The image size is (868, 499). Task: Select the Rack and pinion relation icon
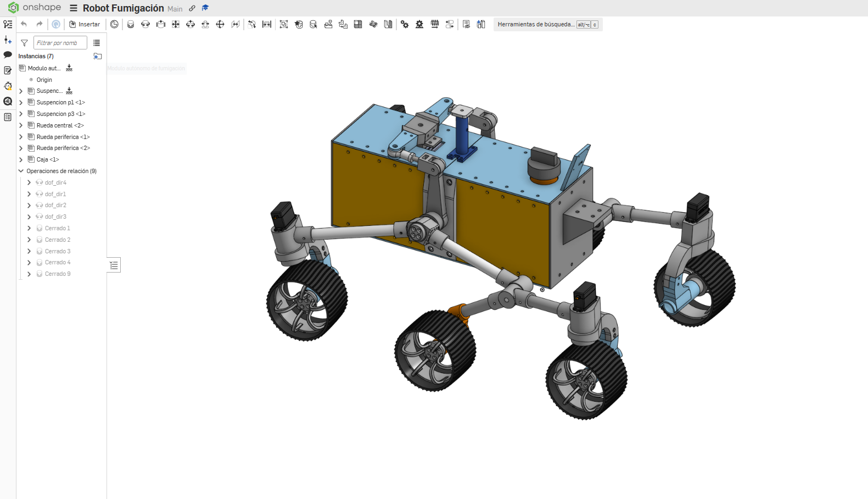click(x=419, y=24)
